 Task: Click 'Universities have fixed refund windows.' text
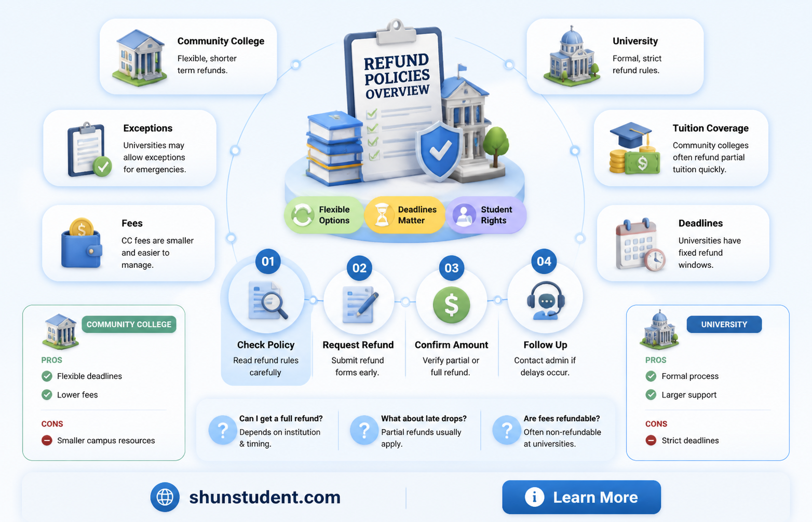[x=710, y=253]
